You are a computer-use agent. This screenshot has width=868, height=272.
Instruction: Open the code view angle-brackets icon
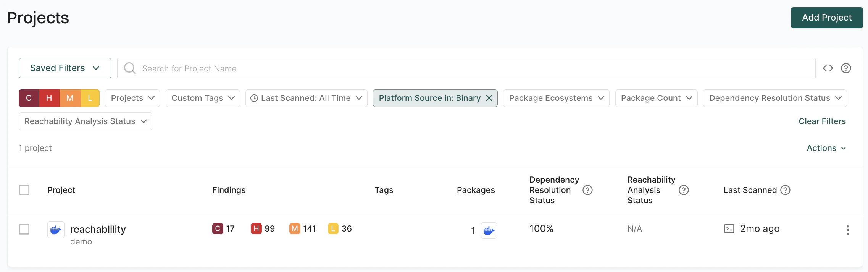pos(828,68)
